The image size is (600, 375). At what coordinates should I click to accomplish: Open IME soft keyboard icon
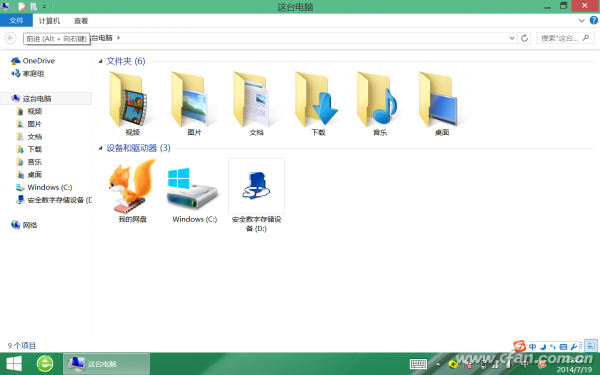click(563, 347)
